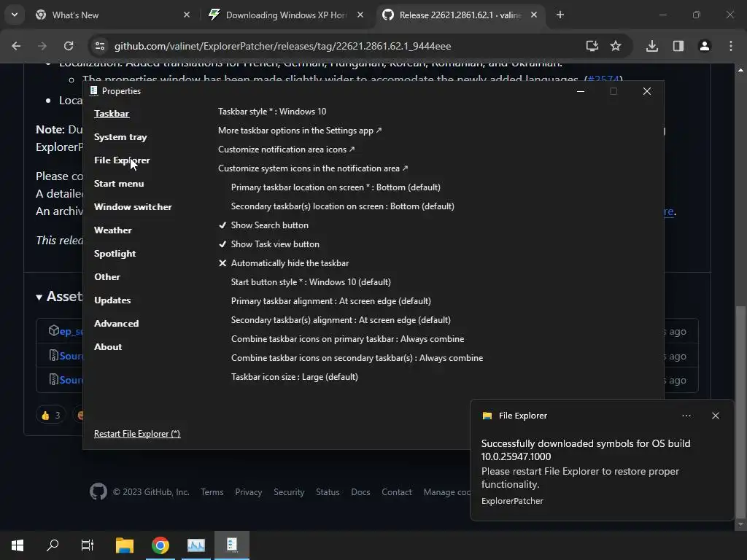Image resolution: width=747 pixels, height=560 pixels.
Task: Toggle Chrome side panel icon
Action: pyautogui.click(x=678, y=46)
